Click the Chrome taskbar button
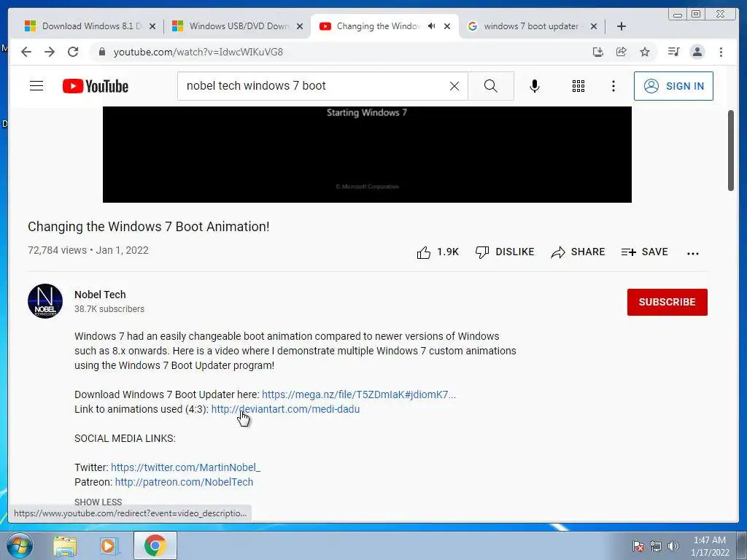Viewport: 747px width, 560px height. click(x=155, y=545)
